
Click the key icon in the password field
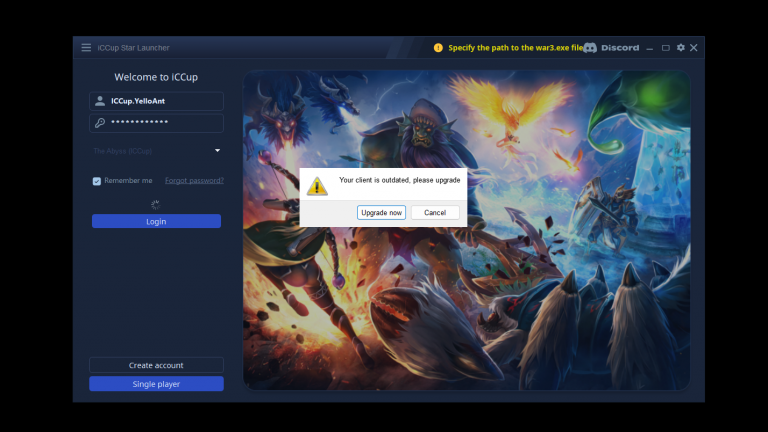(100, 122)
